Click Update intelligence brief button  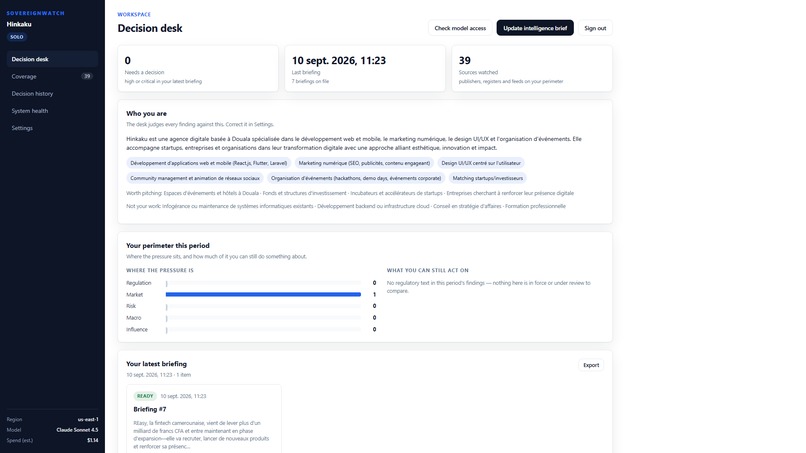pos(535,28)
